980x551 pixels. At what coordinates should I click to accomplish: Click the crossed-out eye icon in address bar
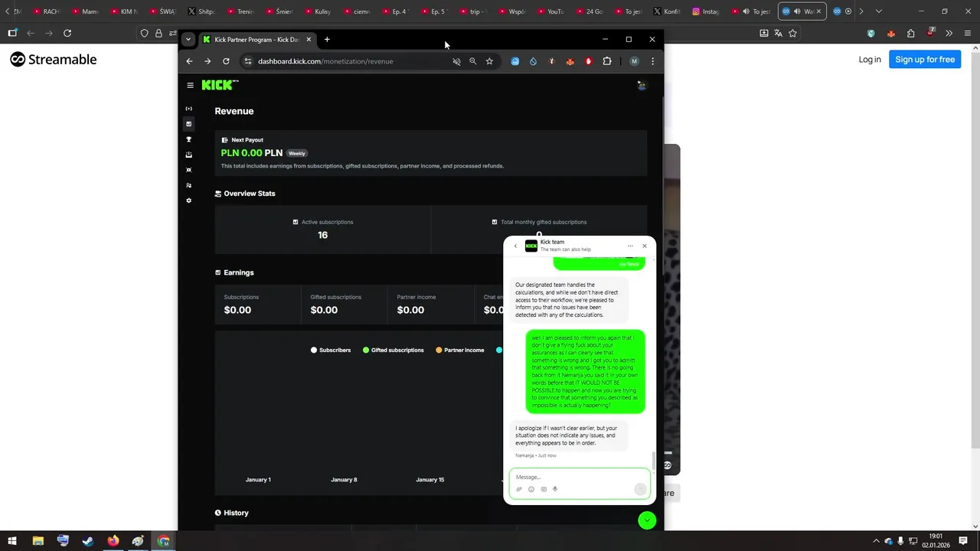coord(456,61)
